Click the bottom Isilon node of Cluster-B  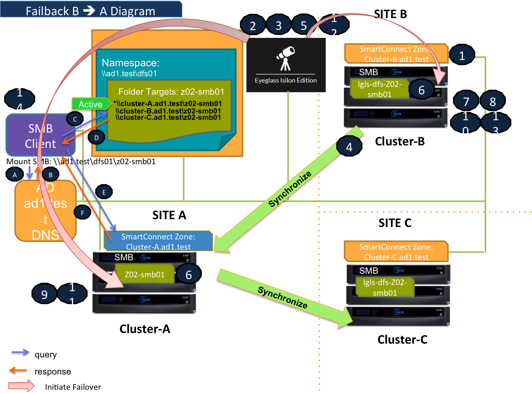coord(396,118)
